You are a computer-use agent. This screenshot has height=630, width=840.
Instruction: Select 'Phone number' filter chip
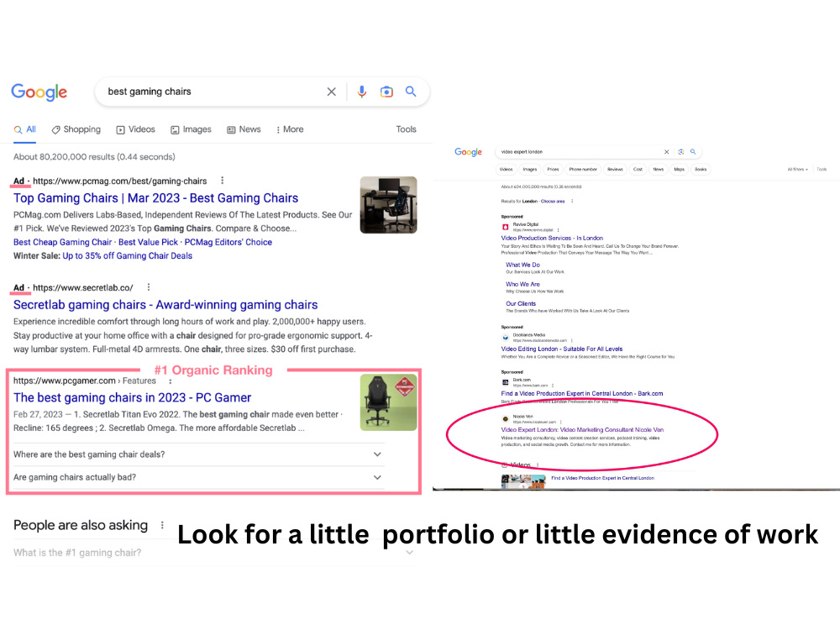pyautogui.click(x=583, y=170)
